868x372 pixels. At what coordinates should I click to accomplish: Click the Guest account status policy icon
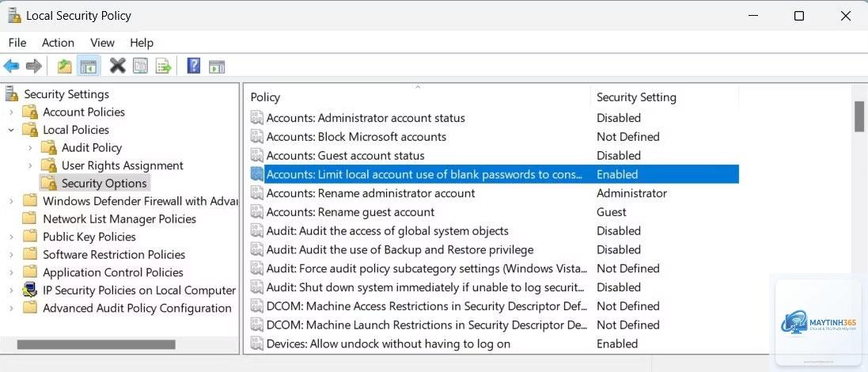tap(256, 156)
